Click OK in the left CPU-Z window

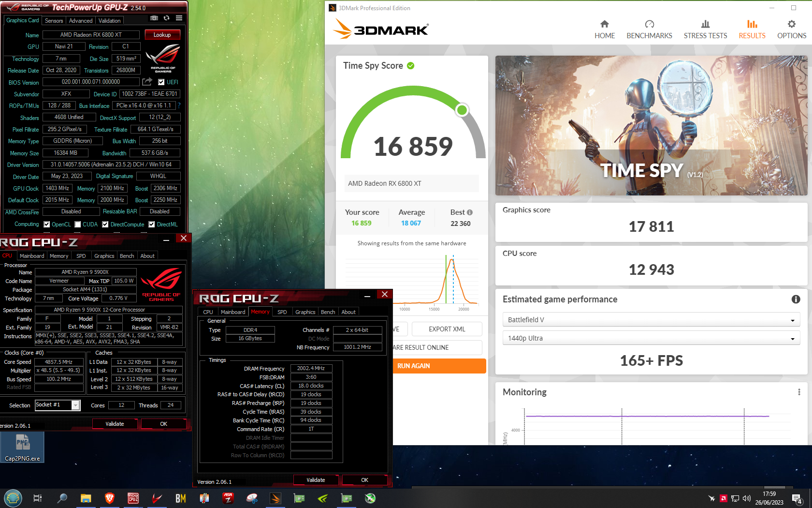click(x=164, y=424)
